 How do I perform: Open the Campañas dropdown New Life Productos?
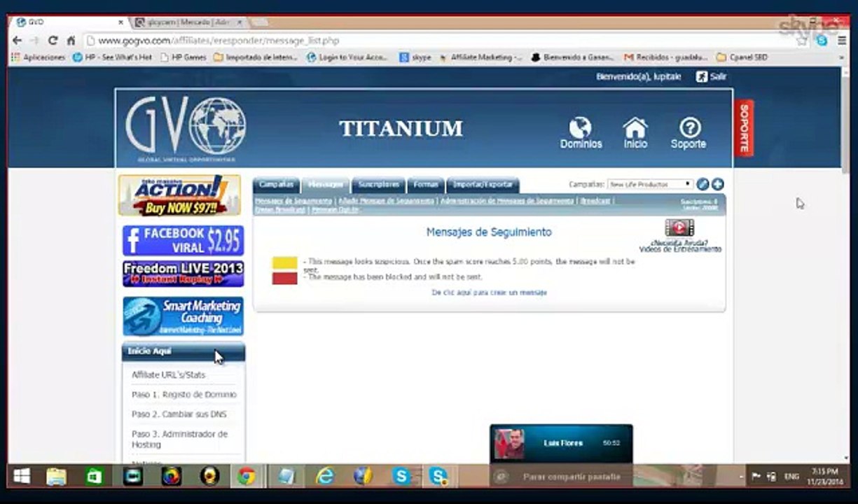[650, 184]
